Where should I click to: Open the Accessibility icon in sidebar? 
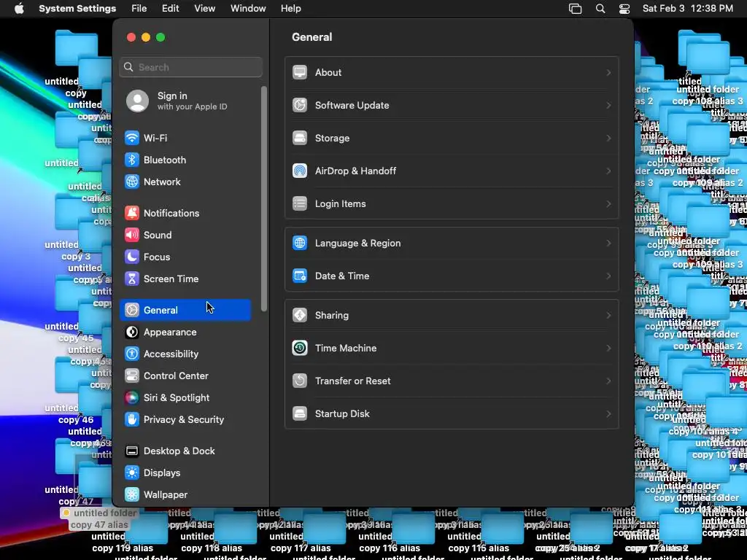(132, 354)
